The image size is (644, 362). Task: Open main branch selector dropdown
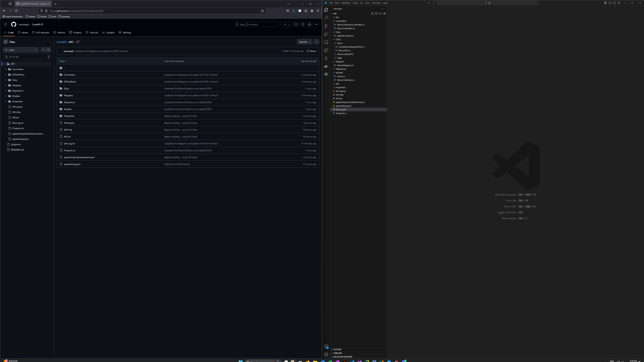21,50
